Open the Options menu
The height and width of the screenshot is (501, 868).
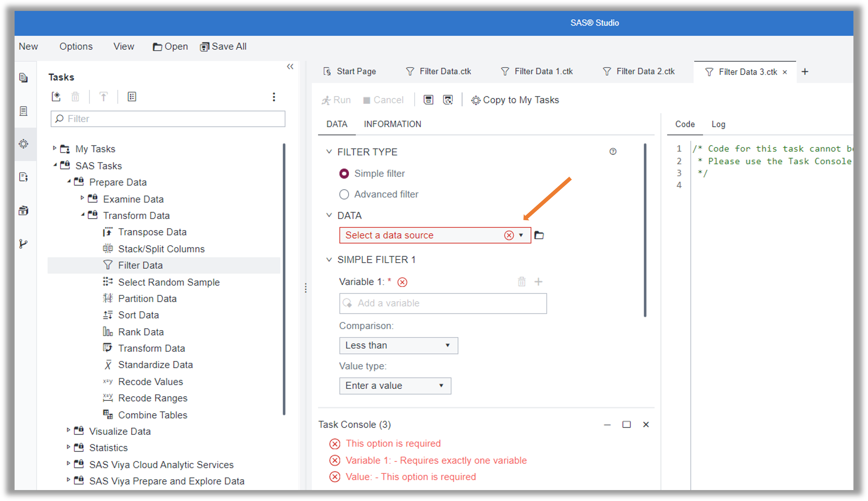[x=76, y=46]
